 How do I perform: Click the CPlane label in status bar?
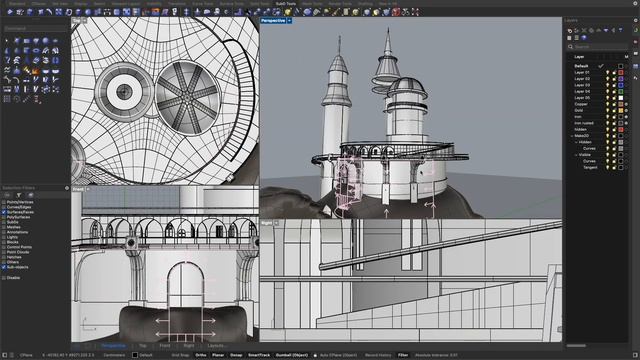26,355
